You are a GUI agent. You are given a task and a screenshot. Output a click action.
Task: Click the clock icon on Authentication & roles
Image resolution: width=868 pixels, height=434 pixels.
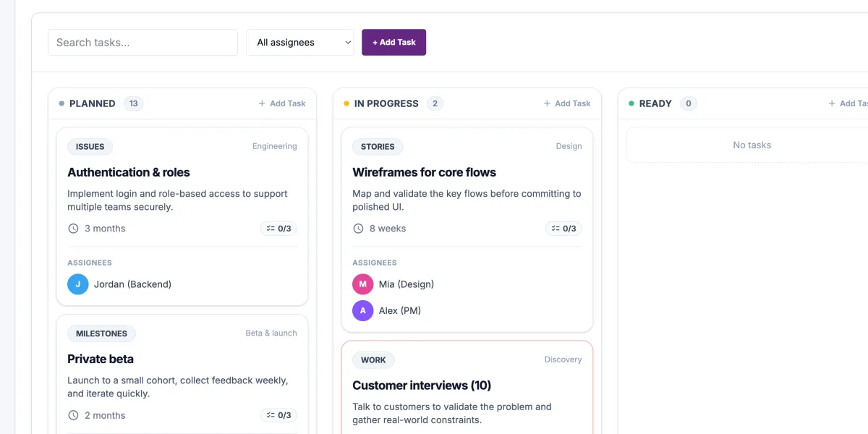click(x=72, y=228)
